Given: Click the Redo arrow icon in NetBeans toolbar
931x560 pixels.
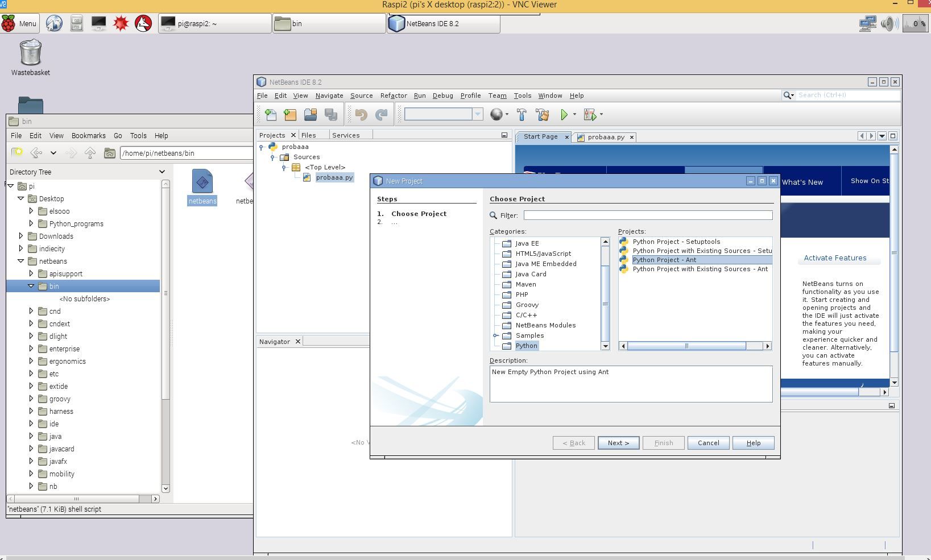Looking at the screenshot, I should point(382,114).
